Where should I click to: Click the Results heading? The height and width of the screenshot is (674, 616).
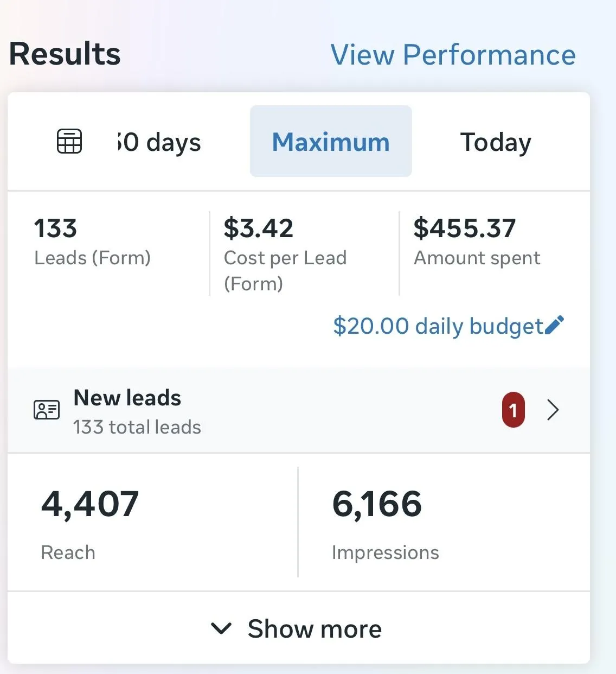point(65,54)
